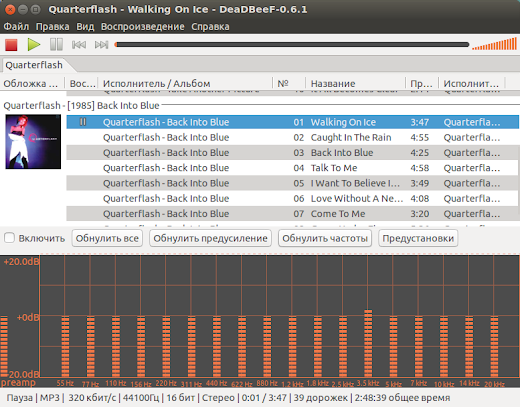Open the Правка menu
Viewport: 520px width, 407px height.
pos(52,26)
